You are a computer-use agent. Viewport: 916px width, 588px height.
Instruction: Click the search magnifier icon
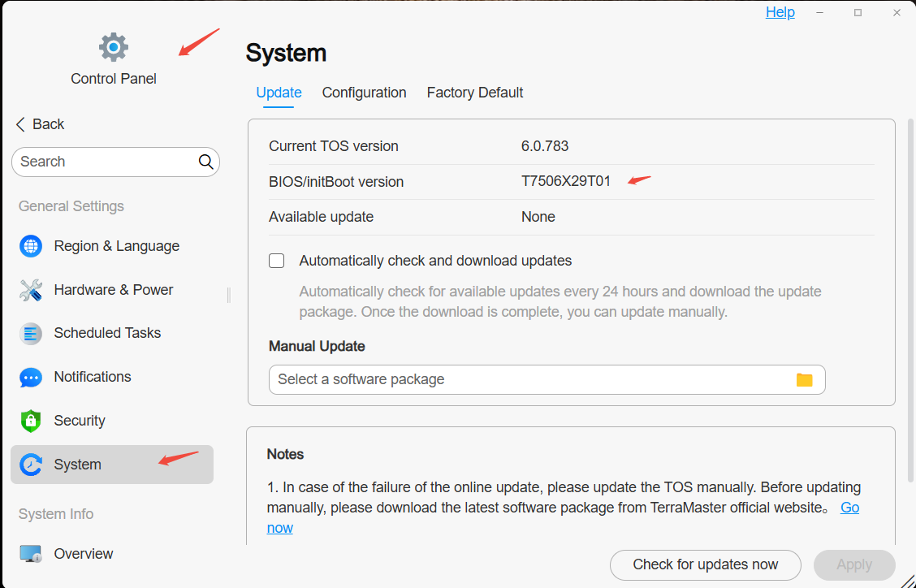[205, 162]
